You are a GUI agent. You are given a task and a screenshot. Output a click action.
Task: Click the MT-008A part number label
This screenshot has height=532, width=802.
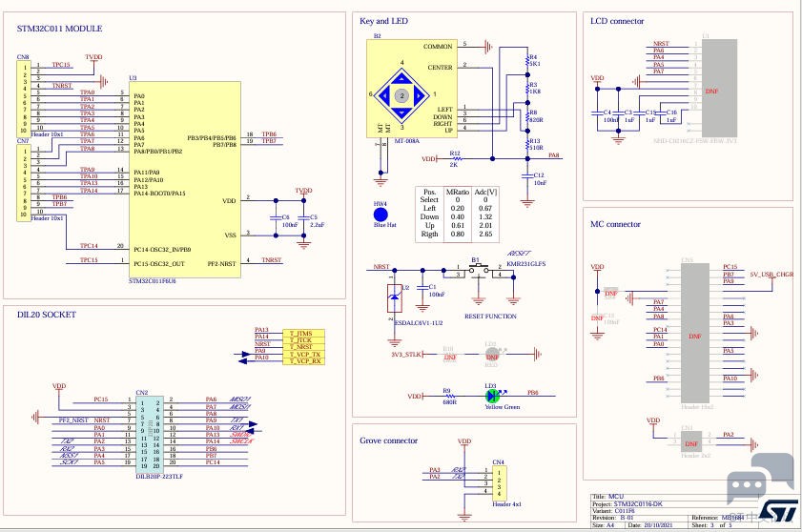click(x=406, y=141)
